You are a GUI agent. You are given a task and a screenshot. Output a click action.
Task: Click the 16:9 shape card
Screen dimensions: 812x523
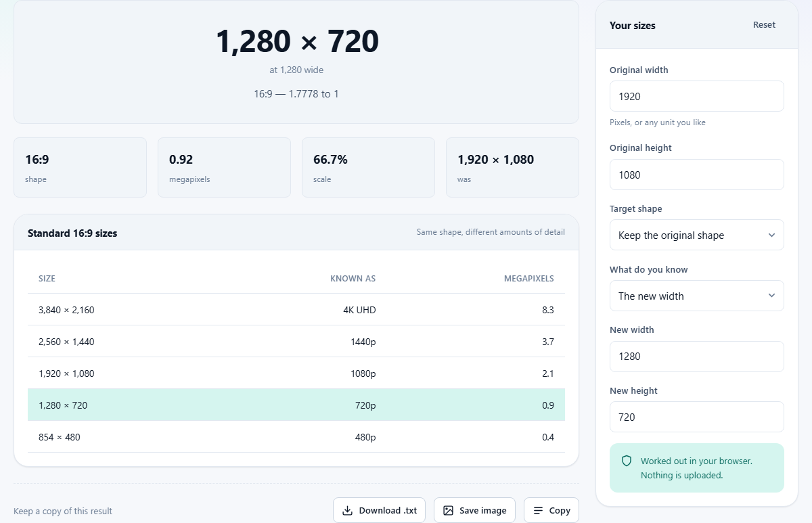tap(80, 168)
